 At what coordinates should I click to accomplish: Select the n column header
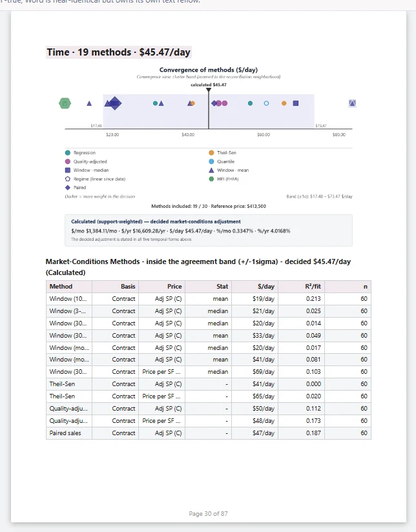click(x=348, y=287)
